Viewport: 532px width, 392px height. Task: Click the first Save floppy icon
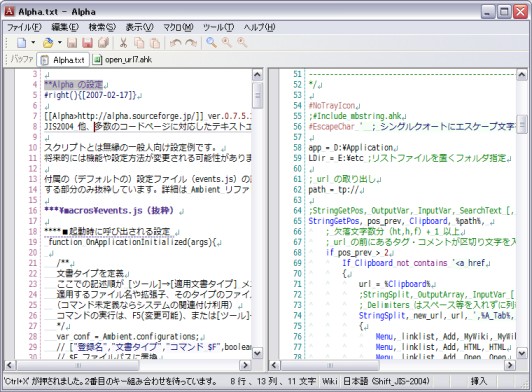[x=72, y=43]
